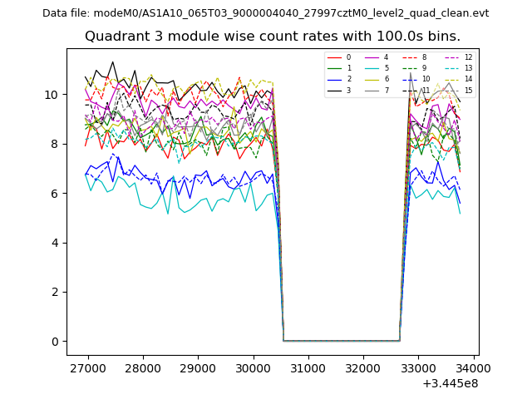Screen dimensions: 532x399
Task: Click the y-axis tick label 6
Action: 56,194
